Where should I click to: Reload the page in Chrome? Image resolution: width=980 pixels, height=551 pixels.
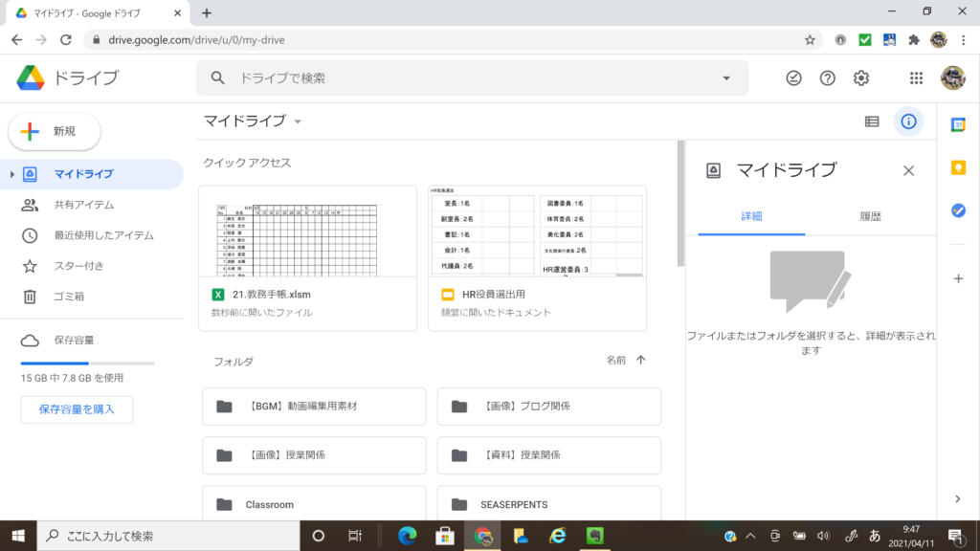tap(66, 40)
